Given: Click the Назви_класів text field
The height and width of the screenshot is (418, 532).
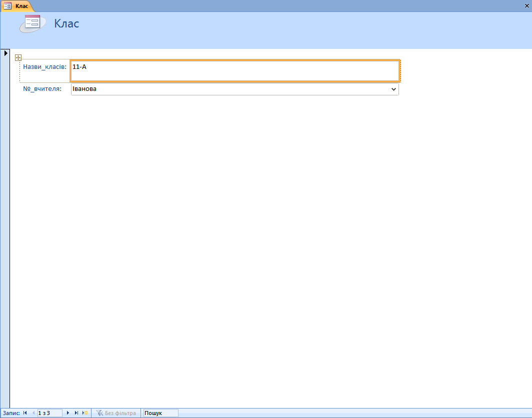Looking at the screenshot, I should pyautogui.click(x=235, y=71).
